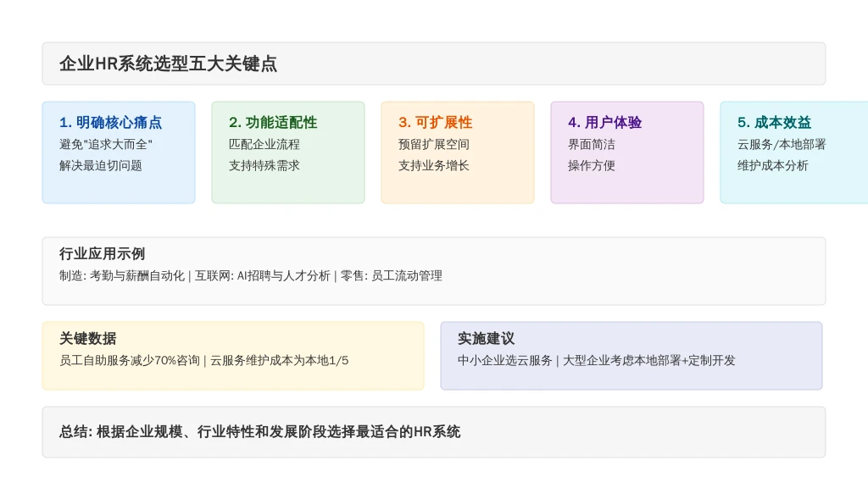The image size is (868, 488).
Task: Click the 4. 用户体验 heading
Action: pos(604,122)
